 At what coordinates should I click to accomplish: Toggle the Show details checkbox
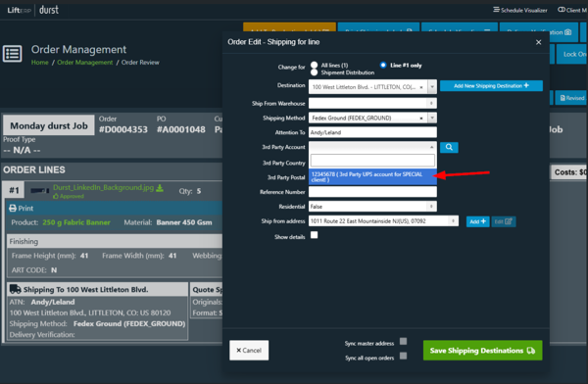pyautogui.click(x=315, y=235)
